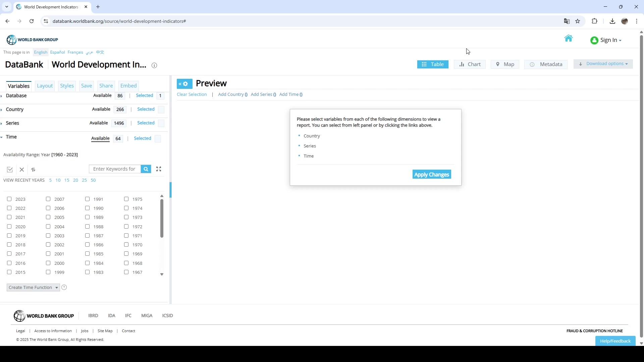644x362 pixels.
Task: Click the select-all checkmark icon
Action: click(10, 170)
